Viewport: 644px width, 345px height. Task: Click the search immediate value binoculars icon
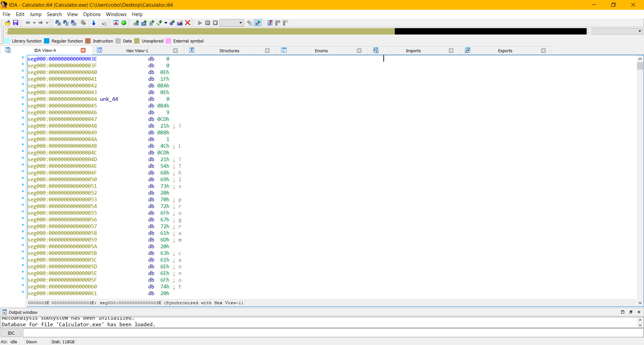(58, 23)
